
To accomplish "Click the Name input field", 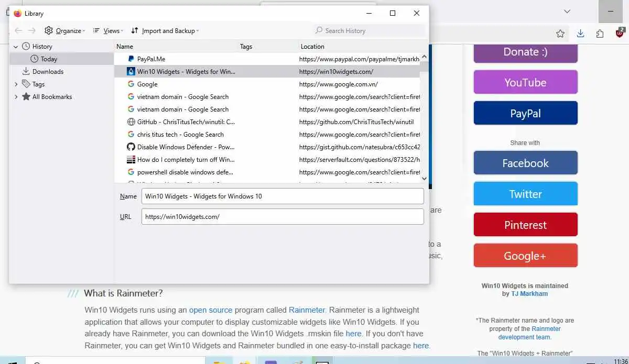I will point(283,196).
